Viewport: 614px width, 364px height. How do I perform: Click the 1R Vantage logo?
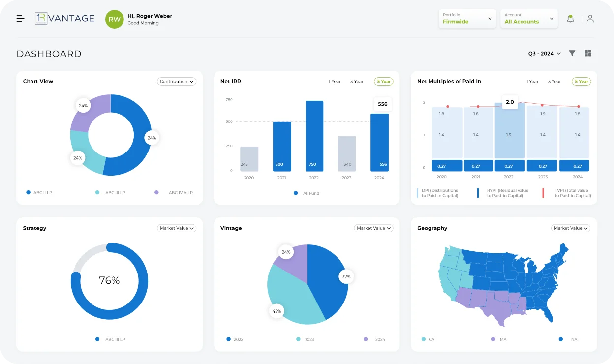(64, 18)
